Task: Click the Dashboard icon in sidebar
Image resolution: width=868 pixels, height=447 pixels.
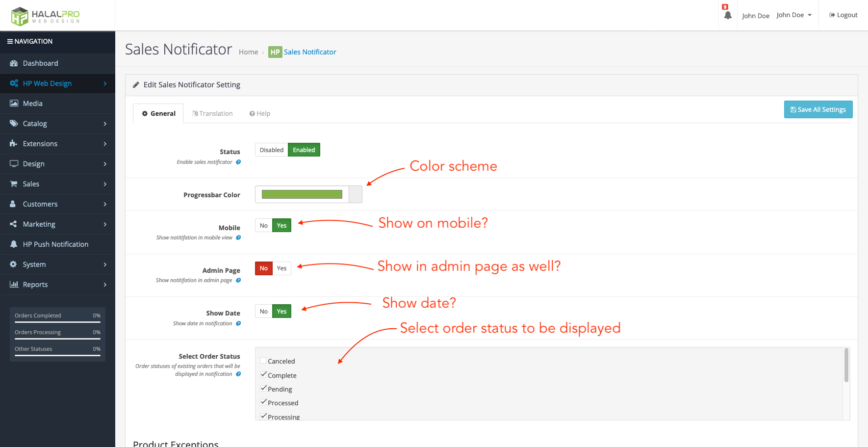Action: coord(14,63)
